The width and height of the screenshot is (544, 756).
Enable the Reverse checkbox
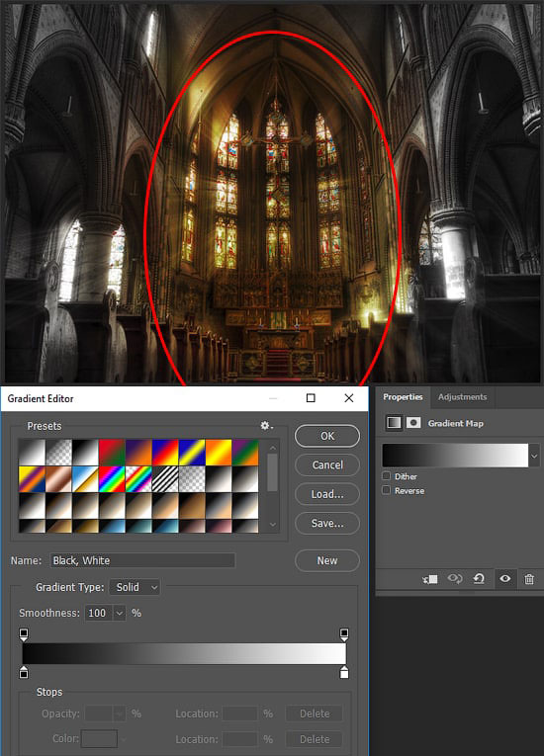click(386, 490)
